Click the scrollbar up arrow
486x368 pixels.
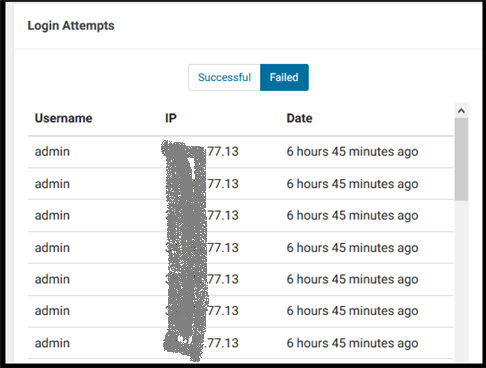(x=461, y=111)
